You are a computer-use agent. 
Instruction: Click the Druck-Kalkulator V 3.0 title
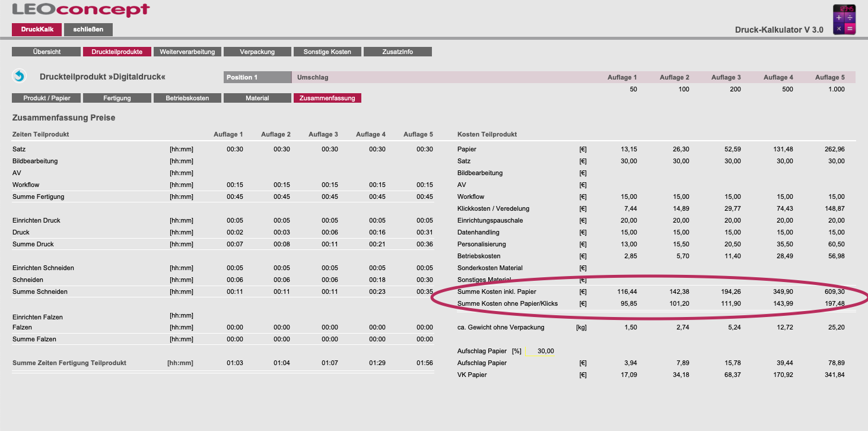coord(779,30)
